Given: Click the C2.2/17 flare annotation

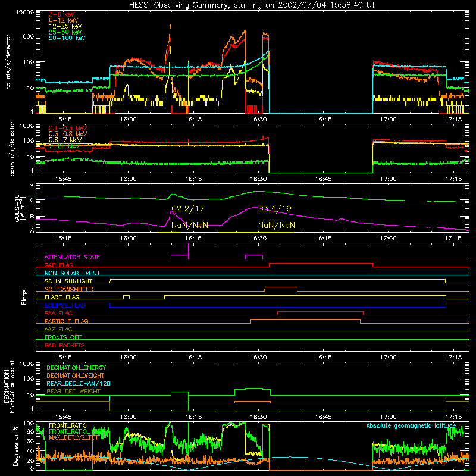Looking at the screenshot, I should pos(188,209).
